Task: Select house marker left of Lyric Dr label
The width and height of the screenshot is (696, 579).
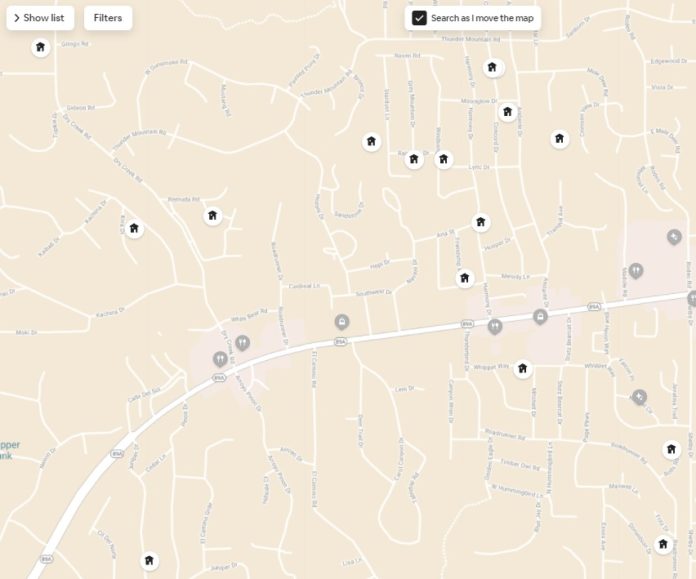Action: [x=443, y=159]
